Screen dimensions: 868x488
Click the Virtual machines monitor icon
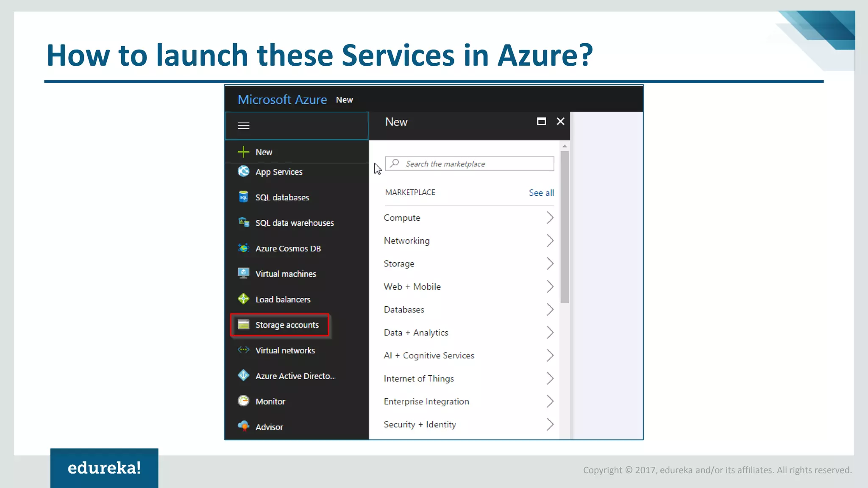tap(243, 273)
